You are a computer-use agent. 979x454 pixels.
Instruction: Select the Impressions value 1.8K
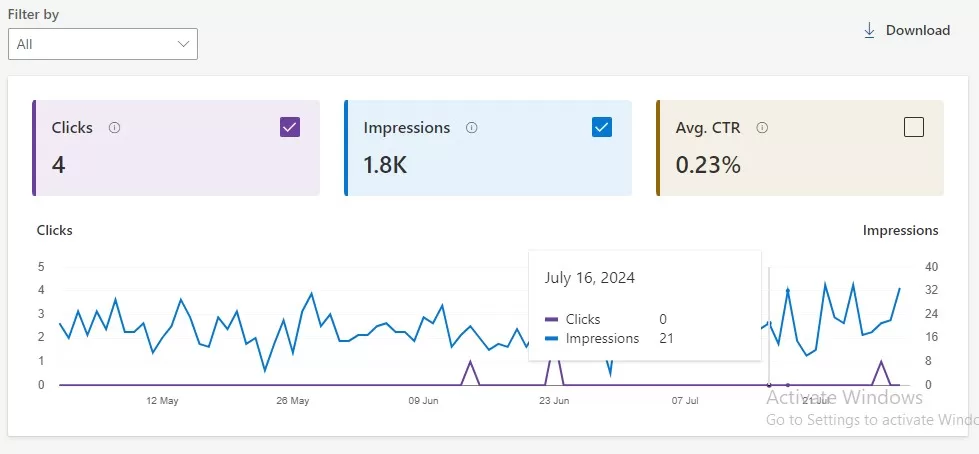click(385, 165)
